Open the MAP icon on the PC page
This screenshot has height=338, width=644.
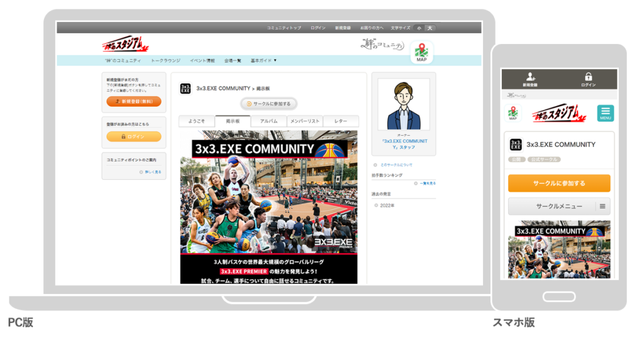coord(421,52)
